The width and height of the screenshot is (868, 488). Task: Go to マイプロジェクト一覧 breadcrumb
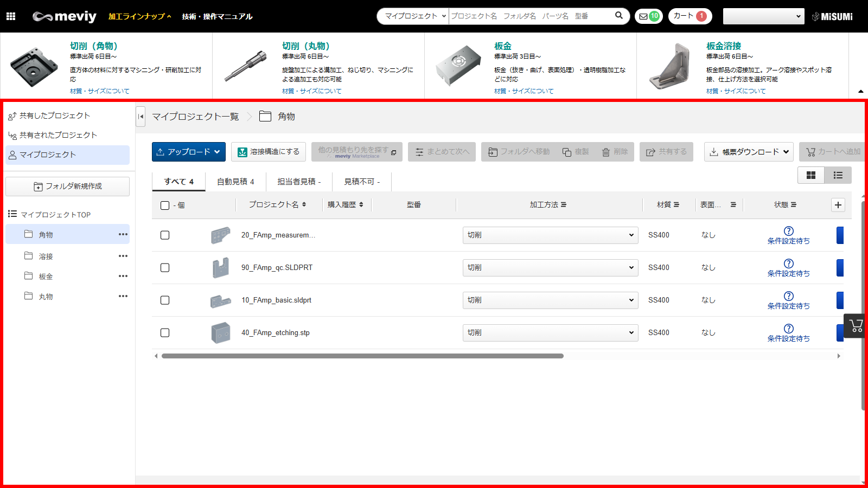pos(195,117)
